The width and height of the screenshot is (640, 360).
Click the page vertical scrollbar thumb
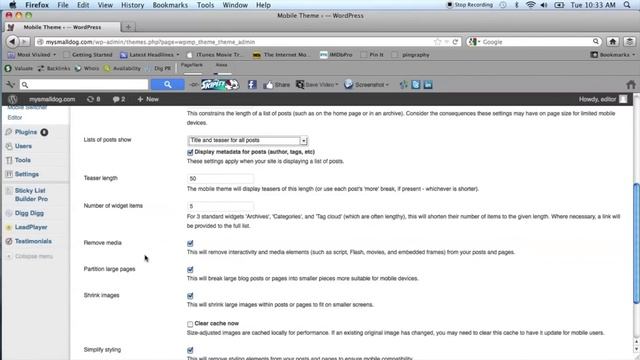(636, 243)
